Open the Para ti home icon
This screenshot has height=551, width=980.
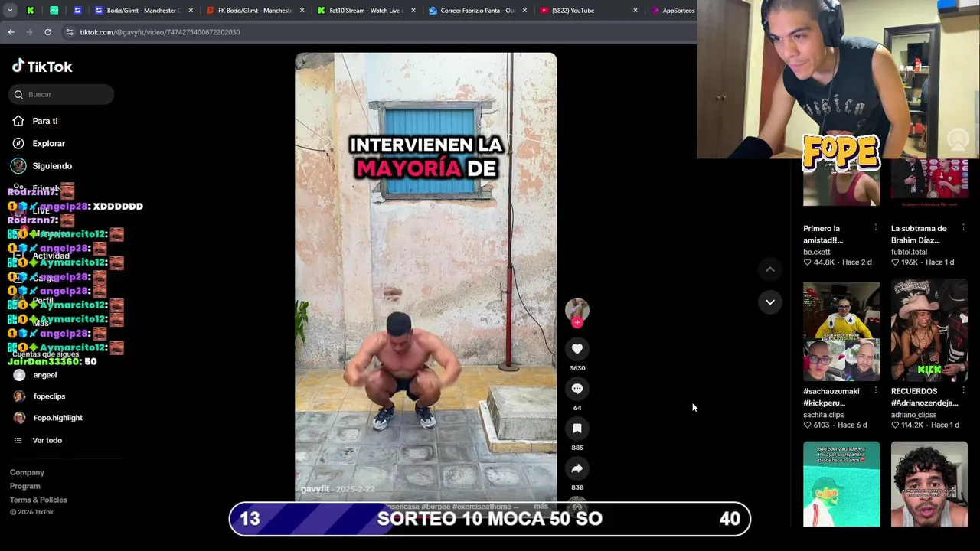[x=18, y=121]
